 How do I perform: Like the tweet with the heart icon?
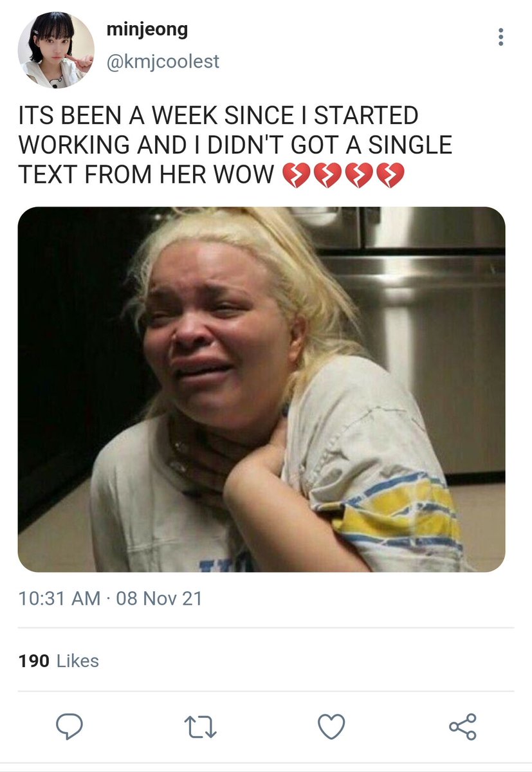coord(331,727)
